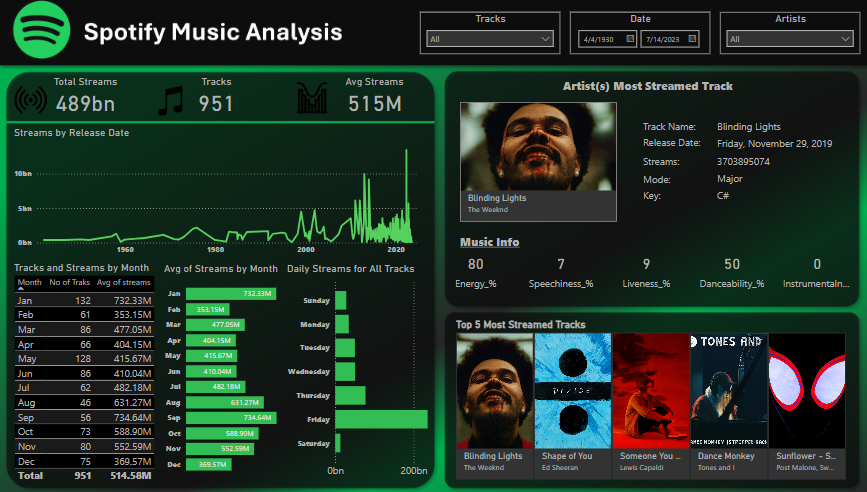The width and height of the screenshot is (867, 492).
Task: Select the Mar row in month table
Action: 84,329
